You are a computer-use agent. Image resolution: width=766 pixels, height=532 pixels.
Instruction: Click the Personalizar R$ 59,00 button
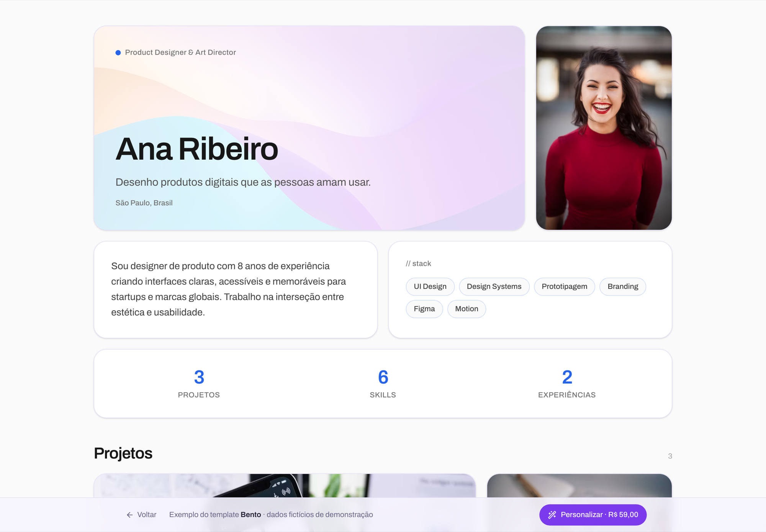[593, 515]
